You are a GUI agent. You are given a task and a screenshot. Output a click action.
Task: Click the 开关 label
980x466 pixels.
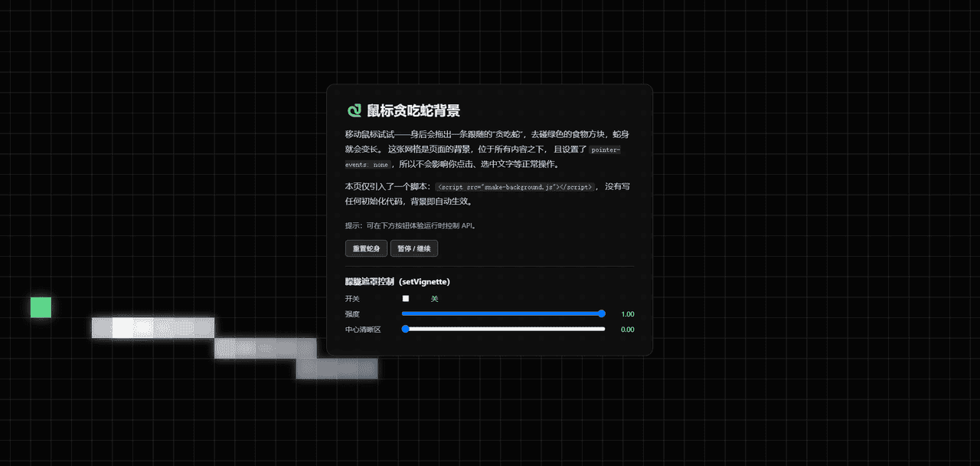[x=352, y=298]
